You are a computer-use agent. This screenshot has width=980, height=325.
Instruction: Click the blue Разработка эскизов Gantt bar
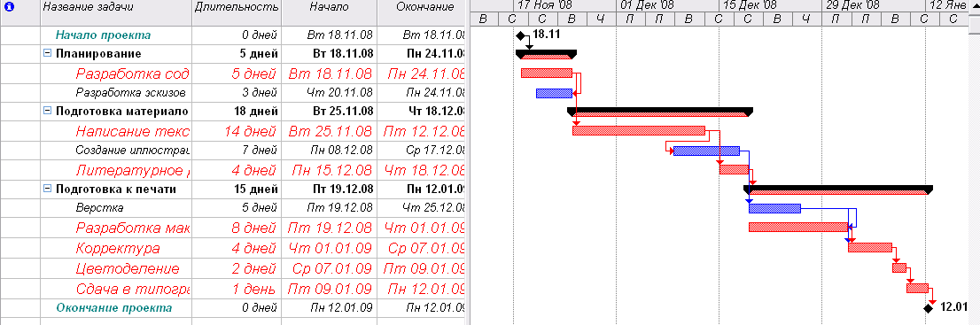(x=554, y=93)
